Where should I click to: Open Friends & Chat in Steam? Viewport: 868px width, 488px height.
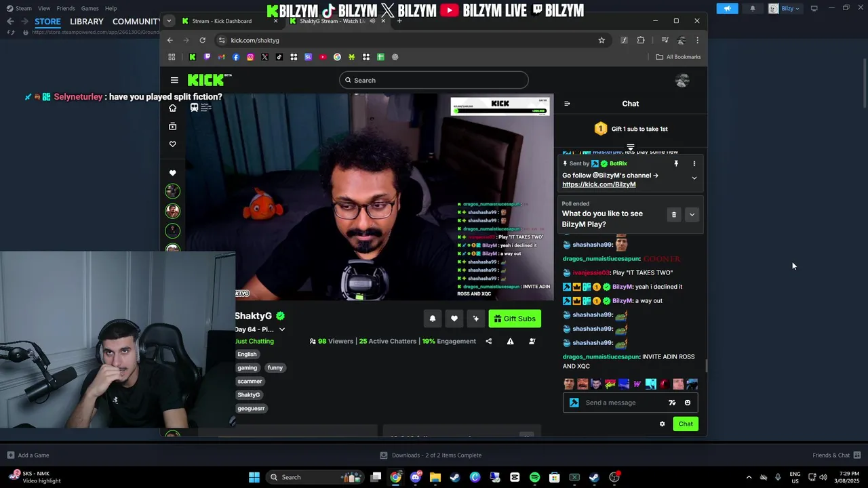tap(837, 455)
